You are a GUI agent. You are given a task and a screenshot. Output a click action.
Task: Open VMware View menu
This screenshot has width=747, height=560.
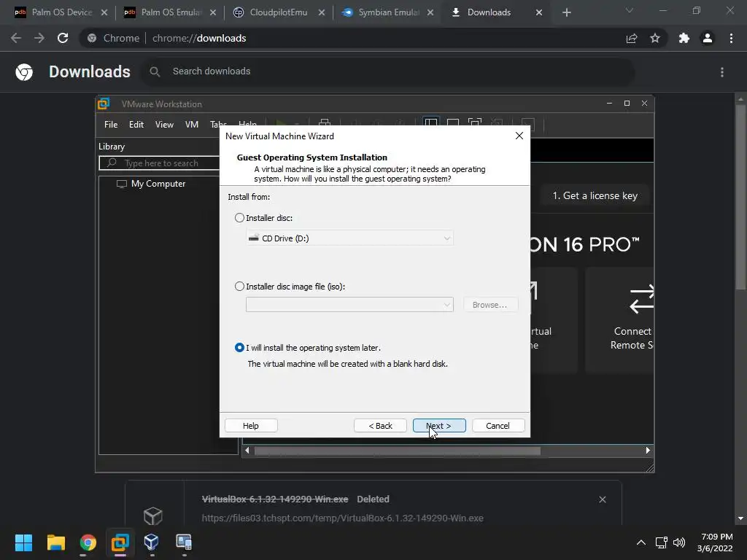(x=164, y=124)
